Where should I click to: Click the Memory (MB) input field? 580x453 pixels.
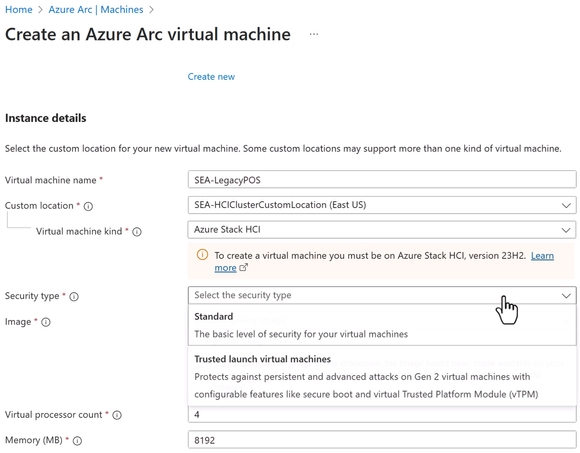382,440
